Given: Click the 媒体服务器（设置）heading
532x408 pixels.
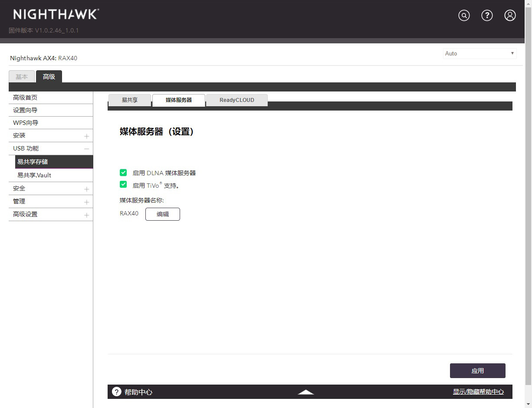Looking at the screenshot, I should pos(157,132).
